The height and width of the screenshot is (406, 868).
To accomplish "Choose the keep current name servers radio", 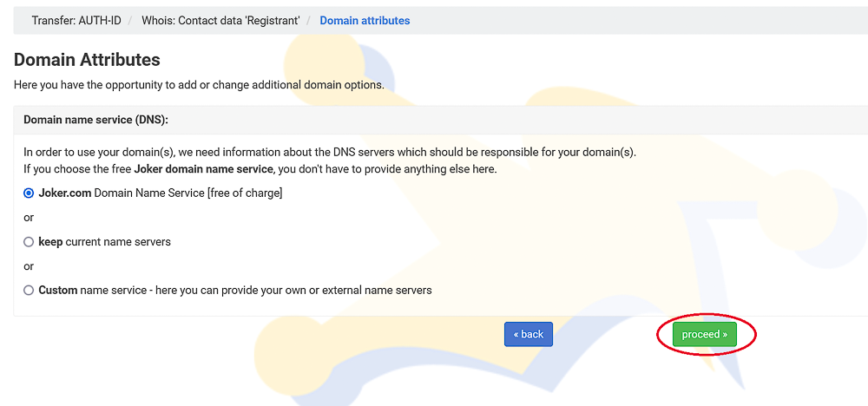I will tap(29, 242).
